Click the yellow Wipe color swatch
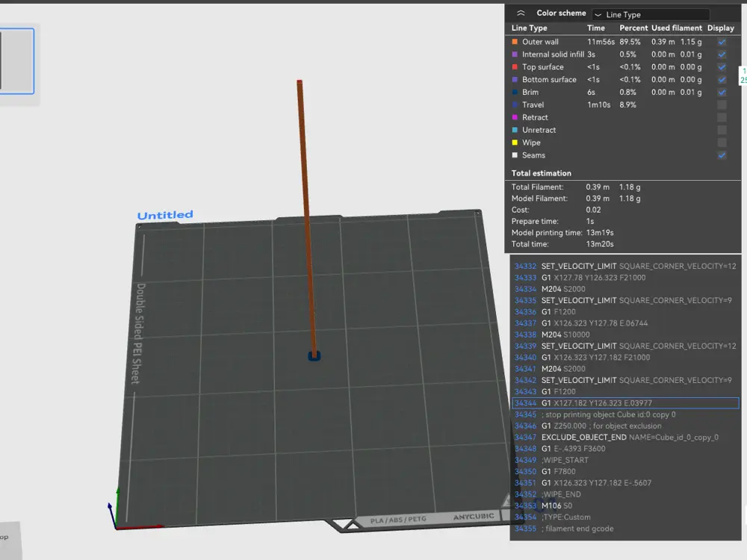Viewport: 747px width, 560px height. [x=515, y=143]
